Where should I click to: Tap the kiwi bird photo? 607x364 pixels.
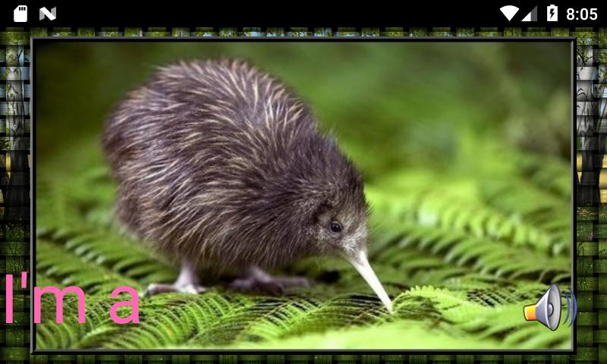pos(302,196)
